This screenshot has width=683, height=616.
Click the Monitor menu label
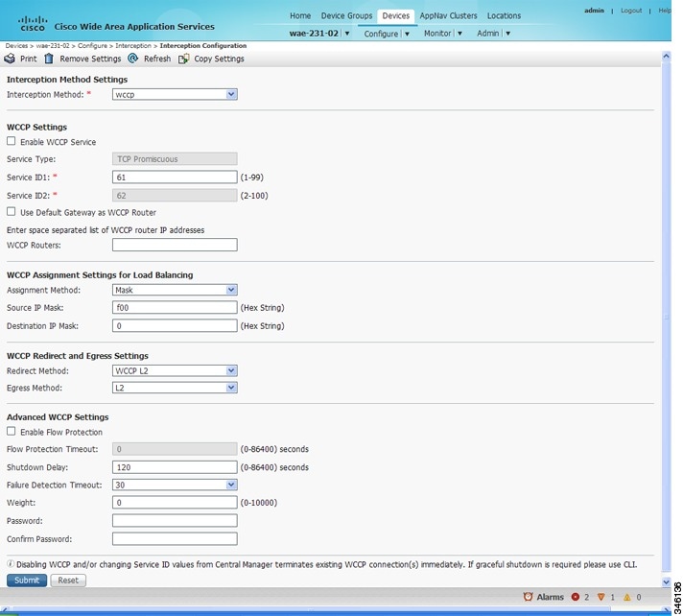tap(437, 34)
